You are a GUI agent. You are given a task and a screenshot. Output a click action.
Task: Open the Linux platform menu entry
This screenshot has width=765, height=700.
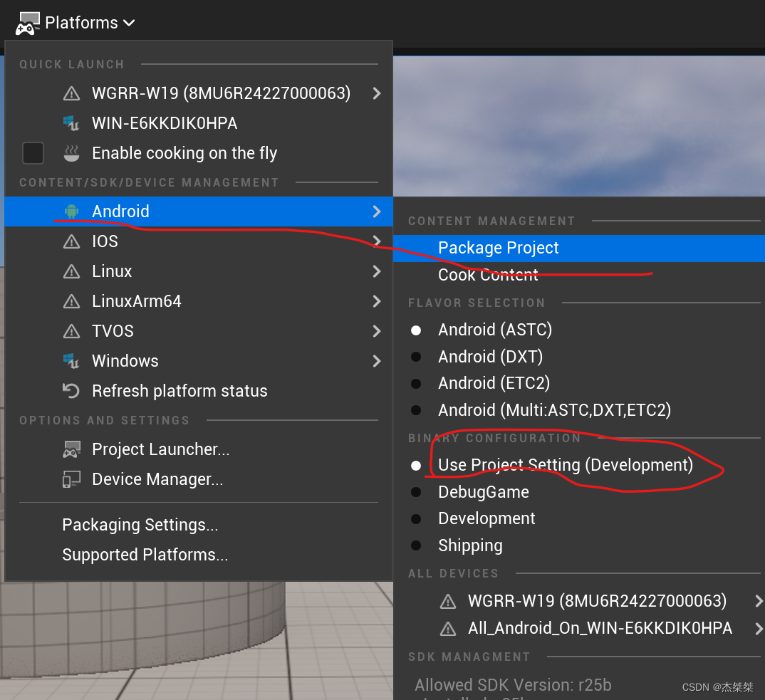(199, 271)
